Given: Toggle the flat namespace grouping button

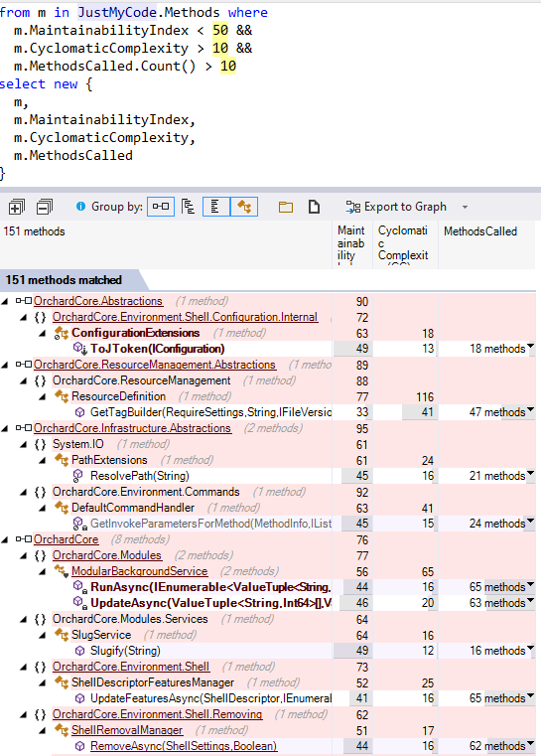Looking at the screenshot, I should tap(215, 207).
